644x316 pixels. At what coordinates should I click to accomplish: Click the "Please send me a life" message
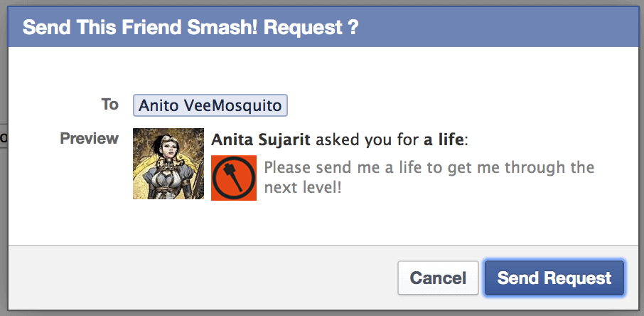[x=429, y=167]
